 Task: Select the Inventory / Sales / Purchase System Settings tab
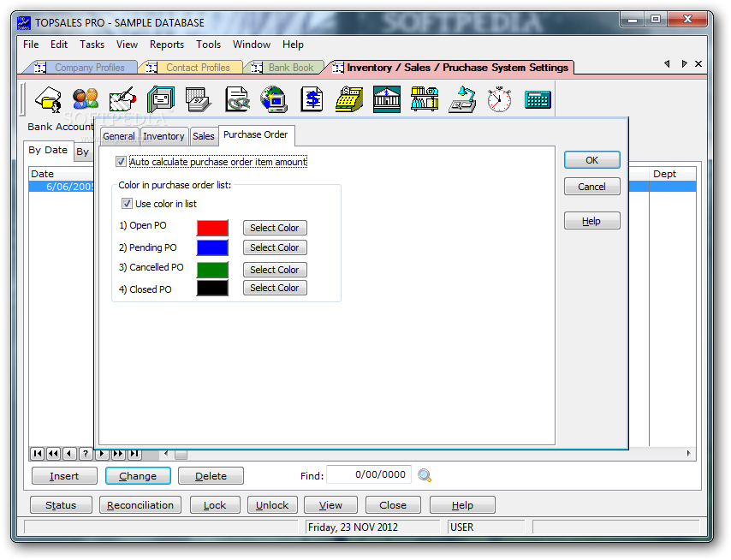pos(451,68)
